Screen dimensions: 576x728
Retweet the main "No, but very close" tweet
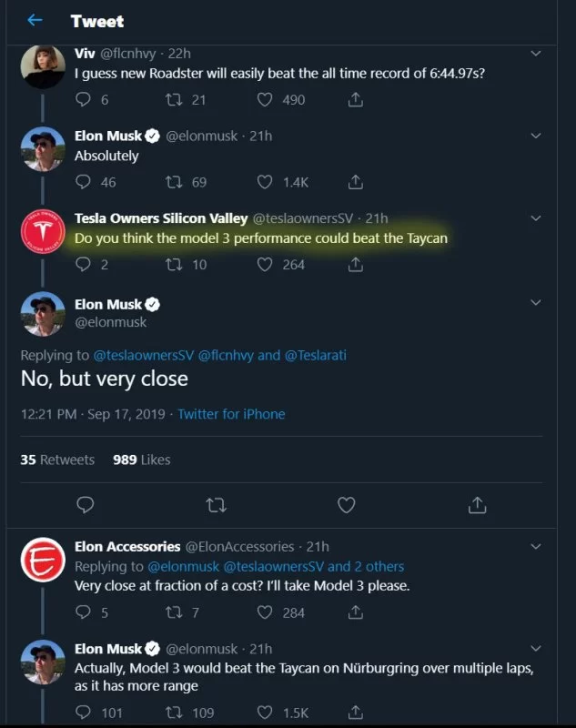(216, 503)
